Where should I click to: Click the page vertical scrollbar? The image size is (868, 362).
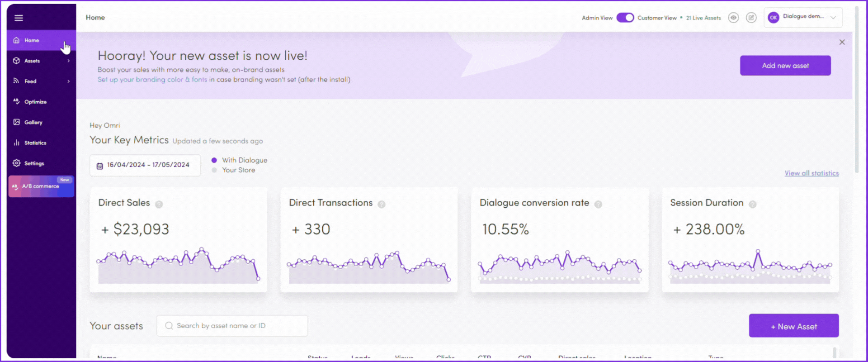[857, 90]
